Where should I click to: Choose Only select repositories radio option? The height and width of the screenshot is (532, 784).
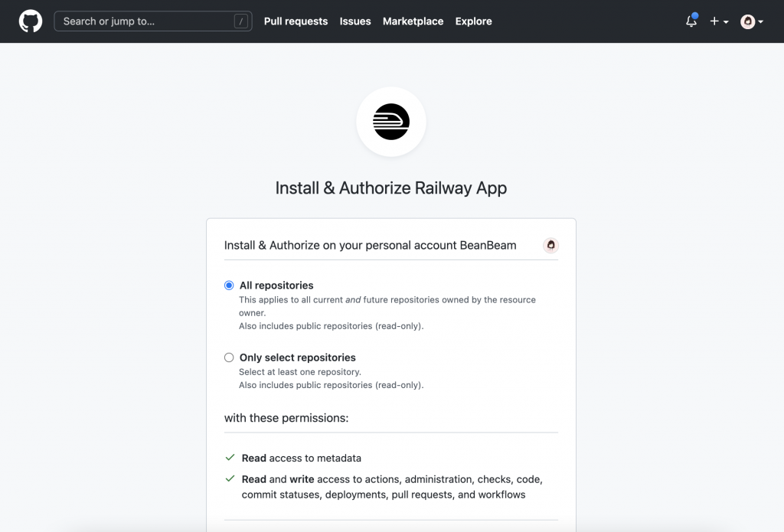coord(229,357)
